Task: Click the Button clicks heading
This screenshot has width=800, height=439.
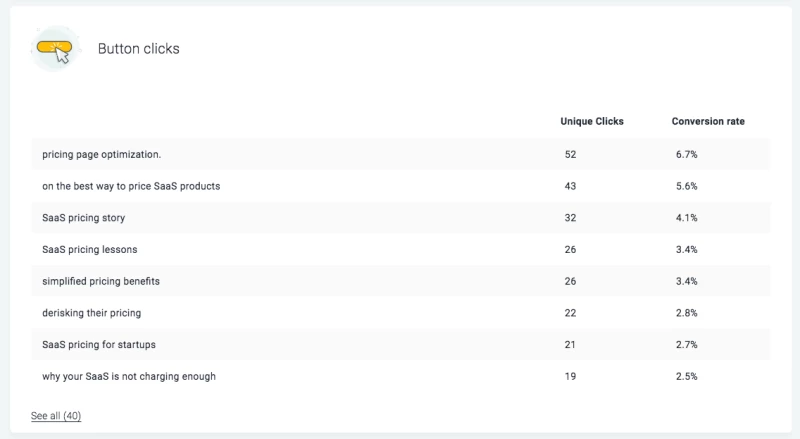Action: click(x=138, y=49)
